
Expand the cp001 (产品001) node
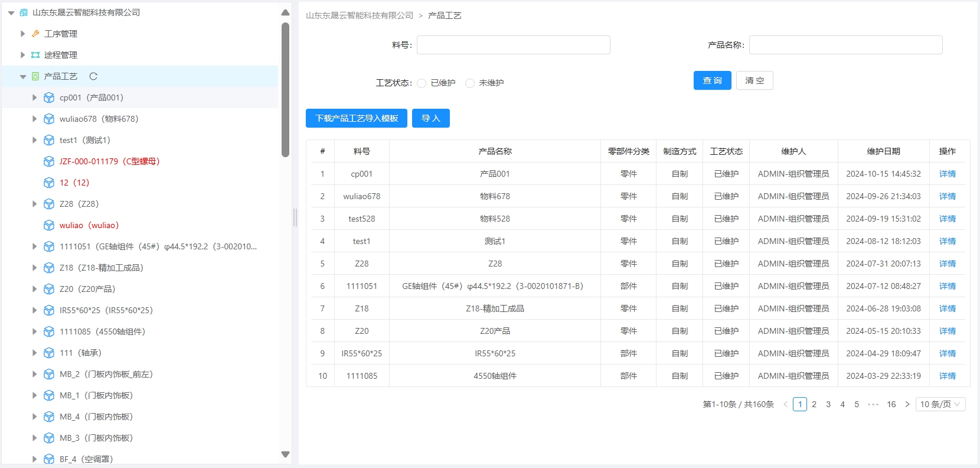point(34,97)
